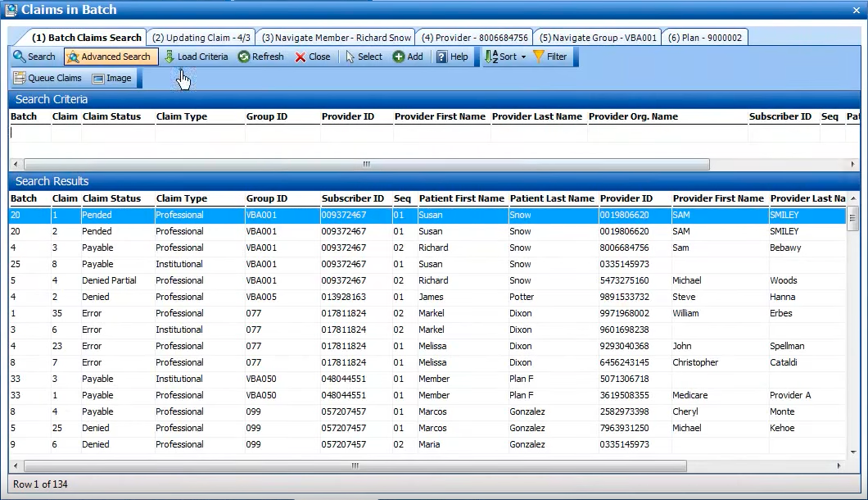Click the red Close X icon
Viewport: 868px width, 500px height.
pyautogui.click(x=300, y=57)
